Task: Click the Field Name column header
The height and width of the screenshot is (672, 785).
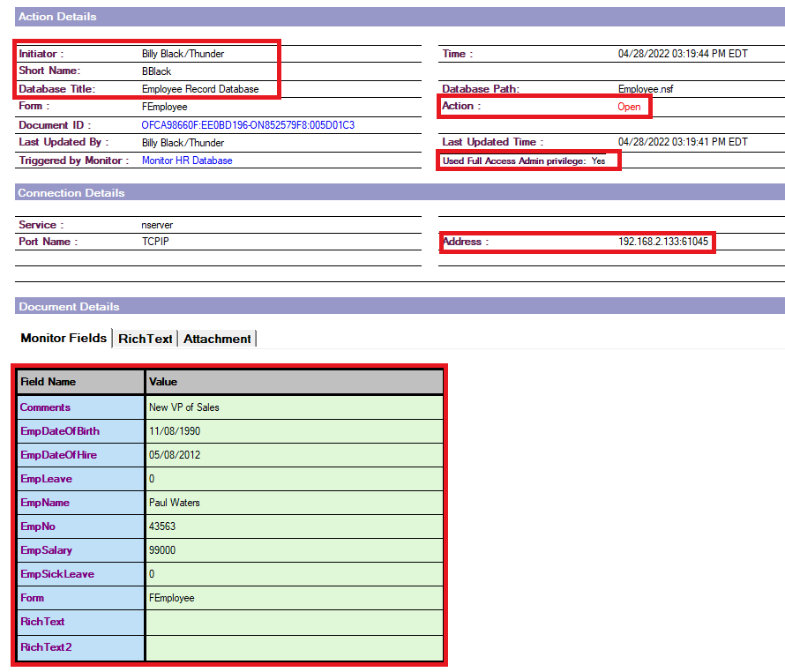Action: pos(49,382)
